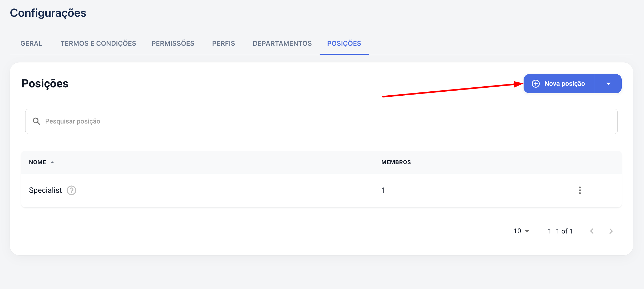
Task: Open the three-dot menu for Specialist row
Action: 580,190
